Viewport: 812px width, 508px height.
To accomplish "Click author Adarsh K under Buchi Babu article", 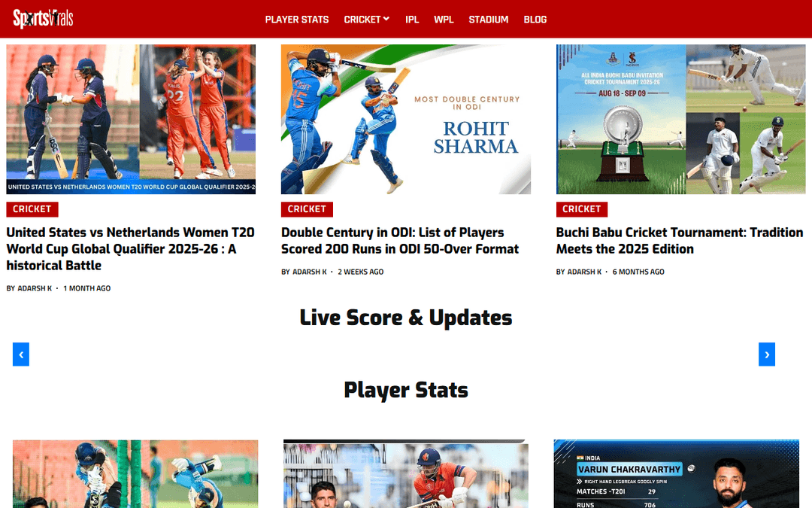I will 584,272.
